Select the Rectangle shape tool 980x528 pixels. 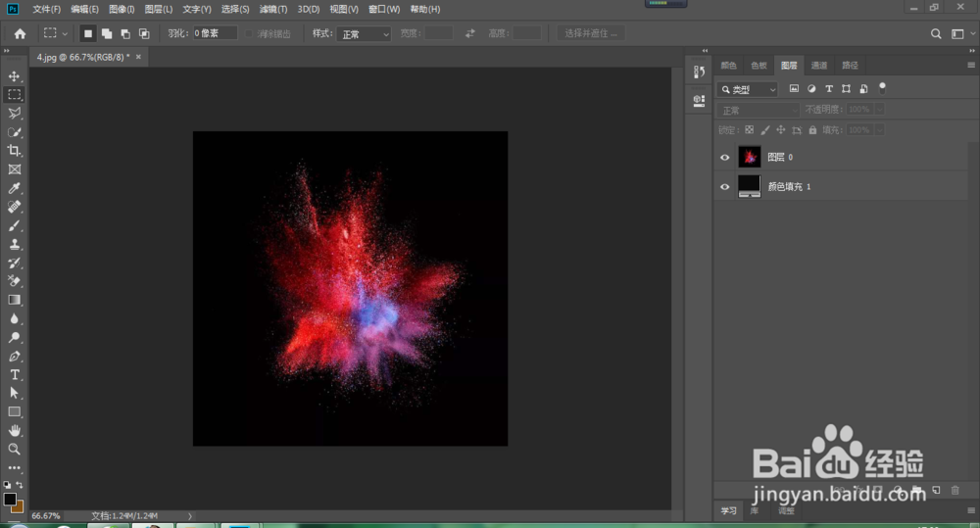tap(15, 411)
